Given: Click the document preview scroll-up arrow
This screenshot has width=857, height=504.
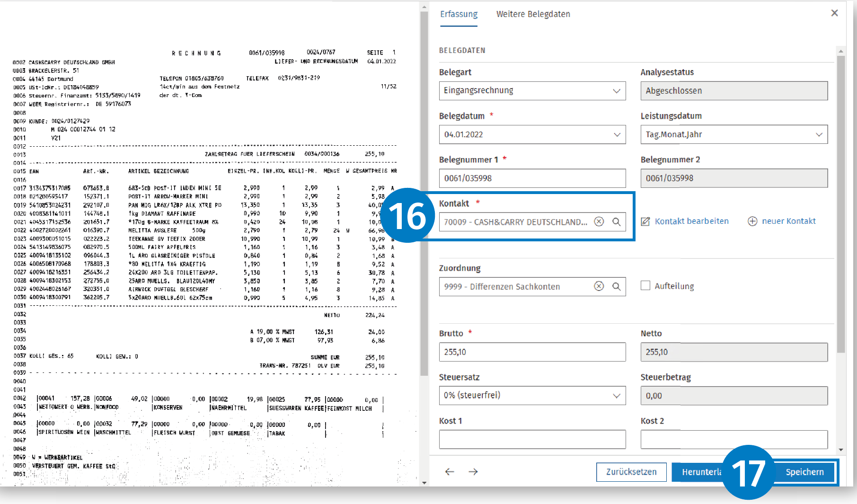Looking at the screenshot, I should 424,7.
